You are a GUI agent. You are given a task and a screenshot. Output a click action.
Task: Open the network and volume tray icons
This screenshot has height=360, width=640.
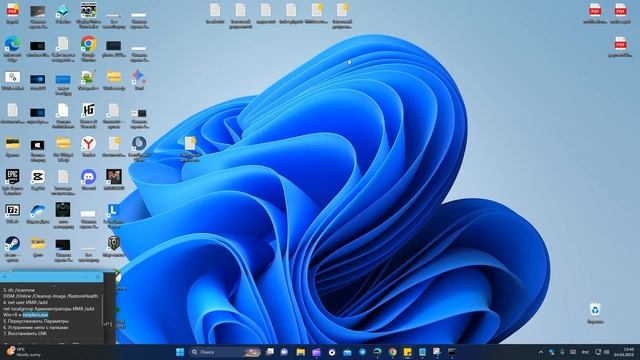click(602, 352)
